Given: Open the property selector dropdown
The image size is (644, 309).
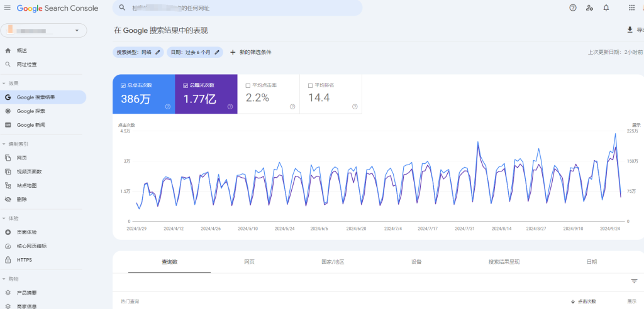Looking at the screenshot, I should click(x=43, y=30).
